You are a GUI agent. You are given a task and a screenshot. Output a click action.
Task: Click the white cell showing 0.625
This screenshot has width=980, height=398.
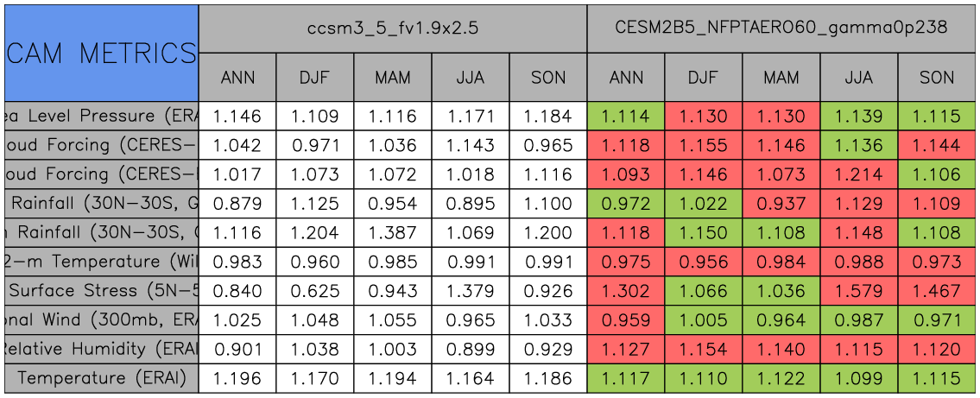(315, 291)
